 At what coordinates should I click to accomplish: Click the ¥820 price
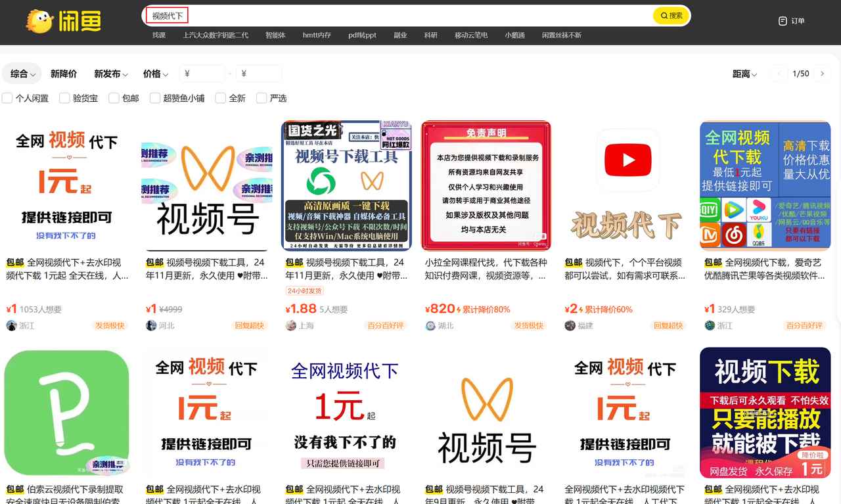[x=440, y=308]
